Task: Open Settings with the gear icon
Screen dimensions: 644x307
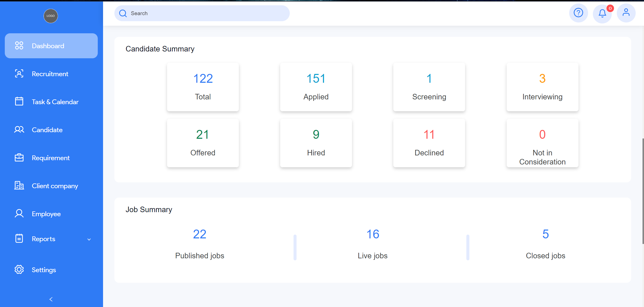Action: coord(19,269)
